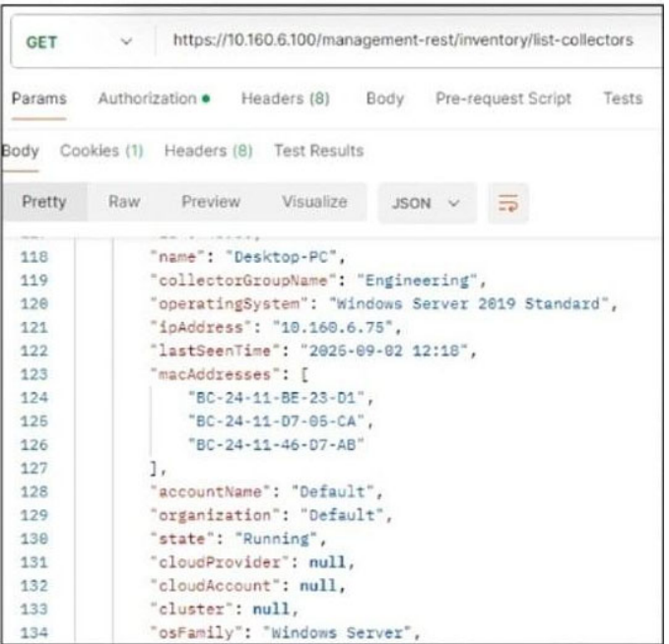Click the "Engineering" group value
Screen dimensions: 669x644
(x=418, y=281)
